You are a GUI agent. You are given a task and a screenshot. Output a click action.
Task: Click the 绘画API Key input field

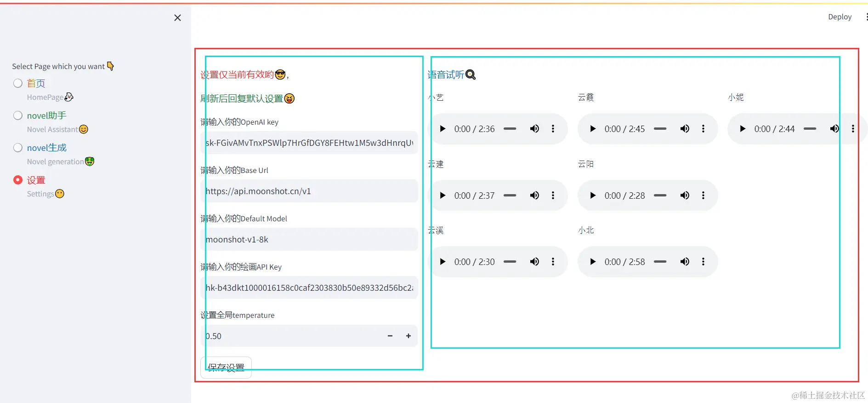[309, 288]
